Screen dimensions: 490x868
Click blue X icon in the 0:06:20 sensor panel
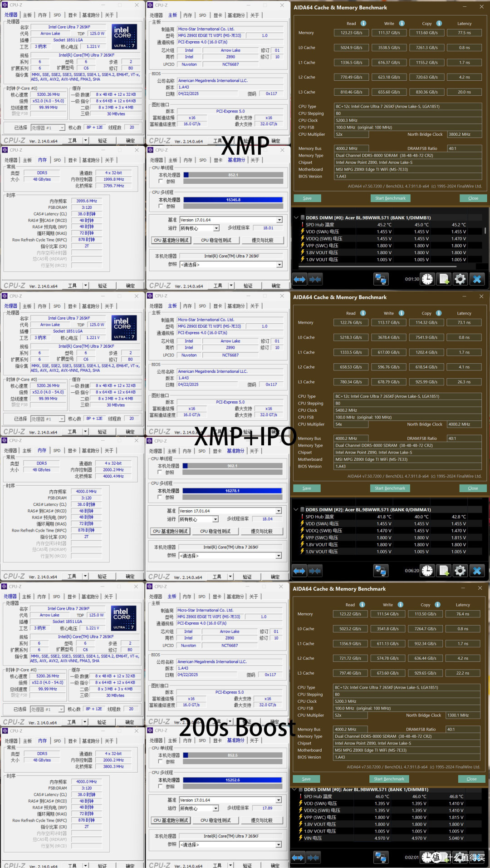point(477,571)
